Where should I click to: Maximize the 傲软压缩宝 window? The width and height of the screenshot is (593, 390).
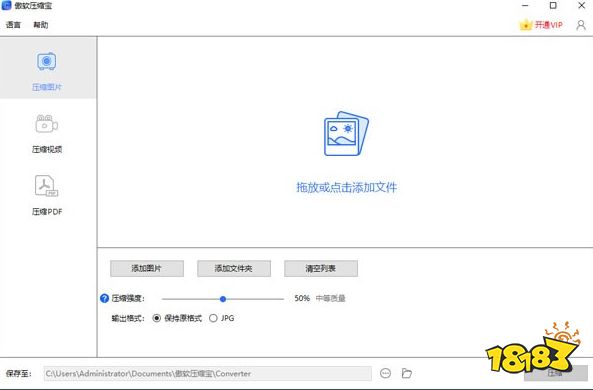point(553,5)
